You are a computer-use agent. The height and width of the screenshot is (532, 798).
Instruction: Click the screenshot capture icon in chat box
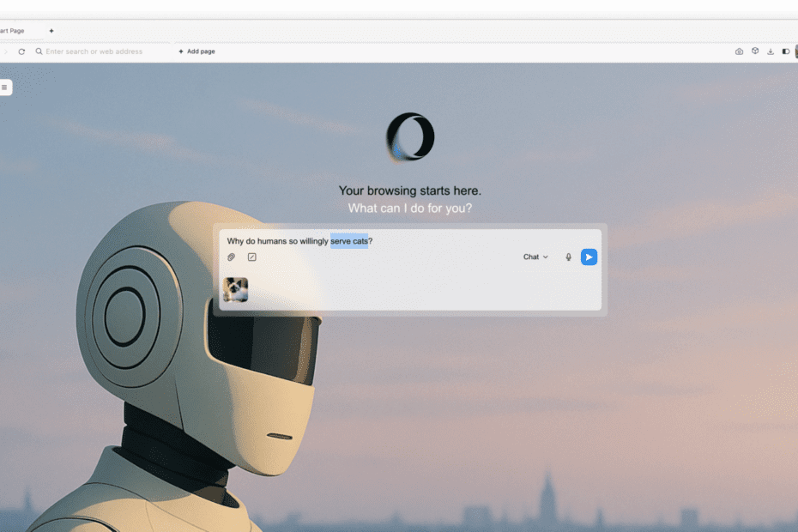coord(251,257)
